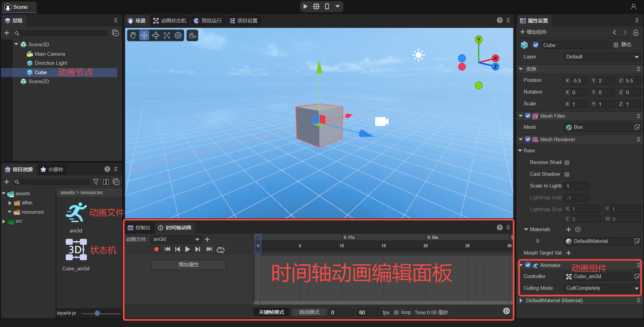Open the Culling Mode dropdown
644x327 pixels.
click(x=602, y=288)
